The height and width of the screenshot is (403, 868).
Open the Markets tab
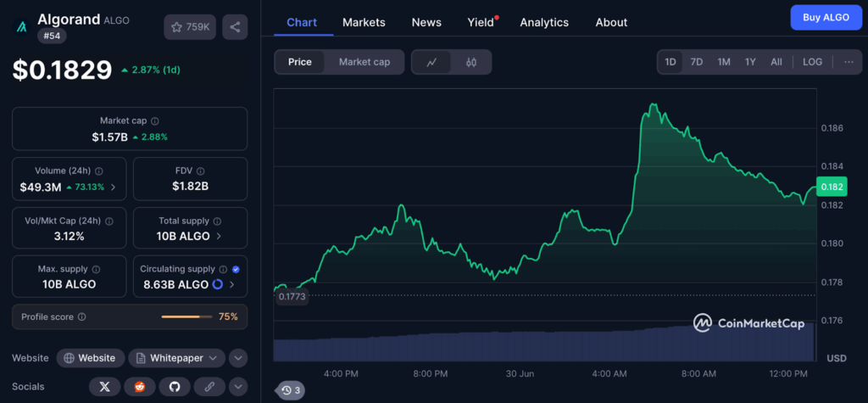(364, 22)
